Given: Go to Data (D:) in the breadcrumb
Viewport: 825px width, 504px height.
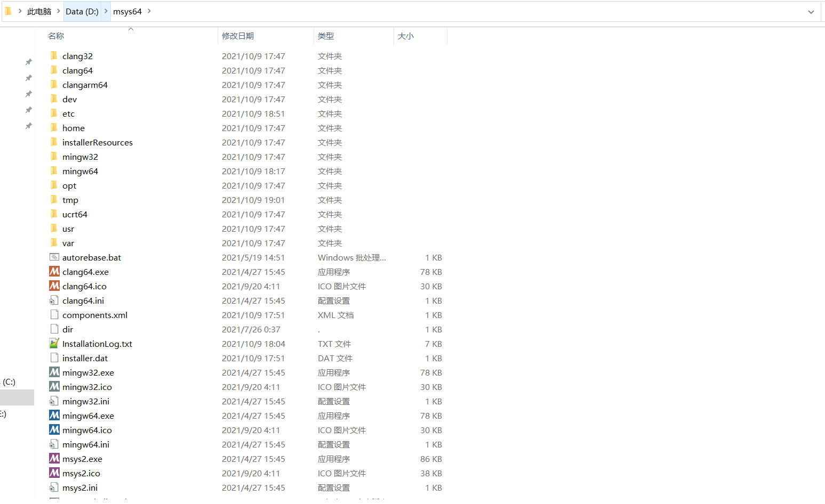Looking at the screenshot, I should [82, 11].
